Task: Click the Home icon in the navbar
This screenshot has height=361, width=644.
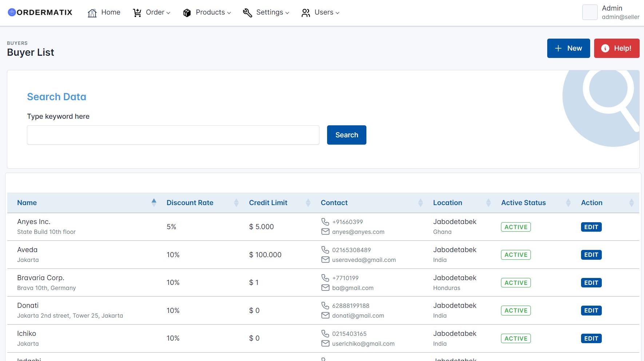Action: tap(92, 12)
